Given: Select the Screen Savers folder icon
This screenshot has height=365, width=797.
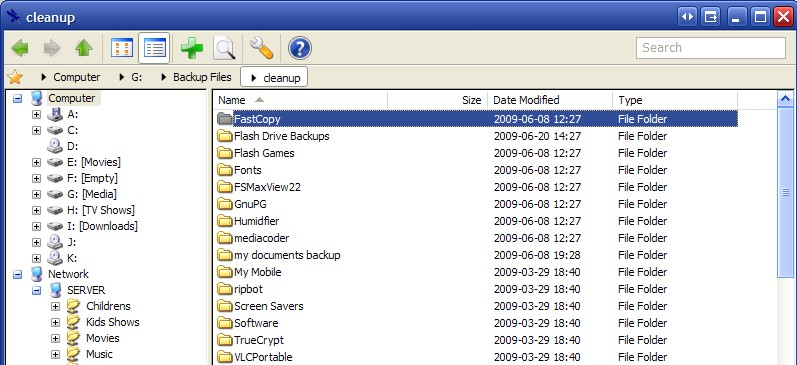Looking at the screenshot, I should point(225,306).
